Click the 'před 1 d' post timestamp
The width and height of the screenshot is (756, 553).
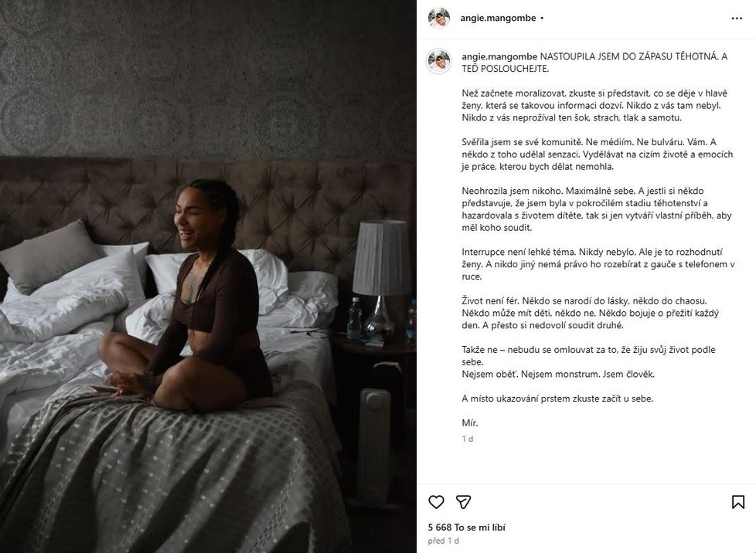[443, 541]
